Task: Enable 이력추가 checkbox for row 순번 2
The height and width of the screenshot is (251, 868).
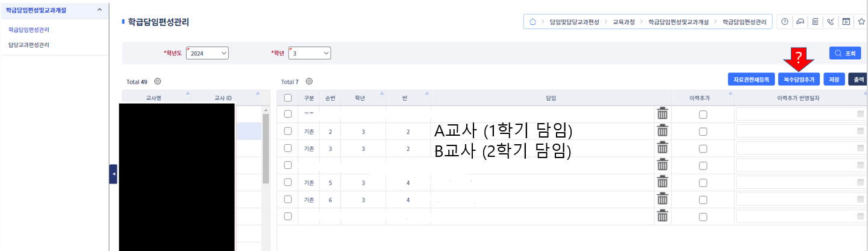Action: [703, 131]
